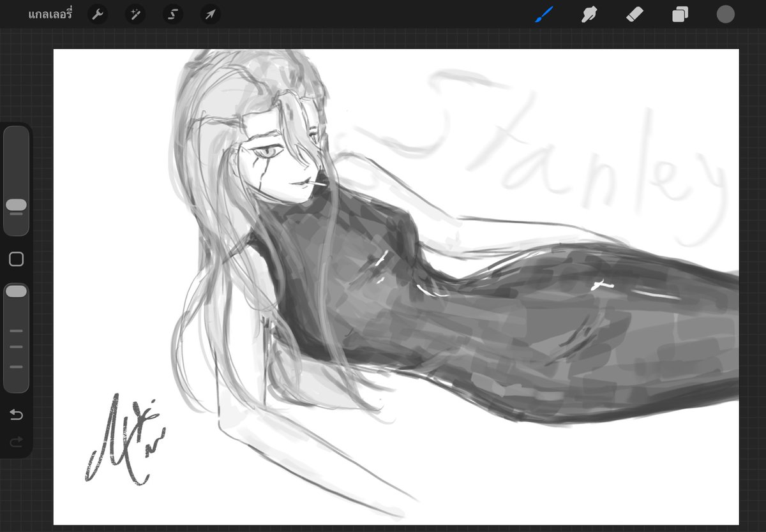Image resolution: width=766 pixels, height=532 pixels.
Task: Redo the undone stroke
Action: click(17, 441)
